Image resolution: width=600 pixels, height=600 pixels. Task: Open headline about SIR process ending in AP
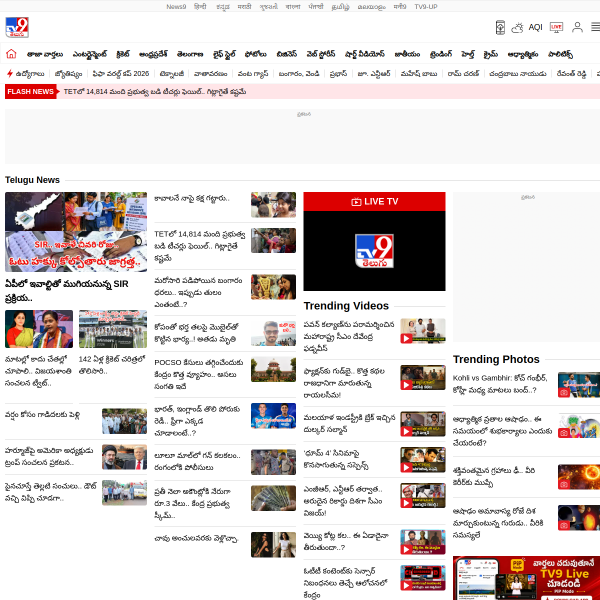[67, 291]
